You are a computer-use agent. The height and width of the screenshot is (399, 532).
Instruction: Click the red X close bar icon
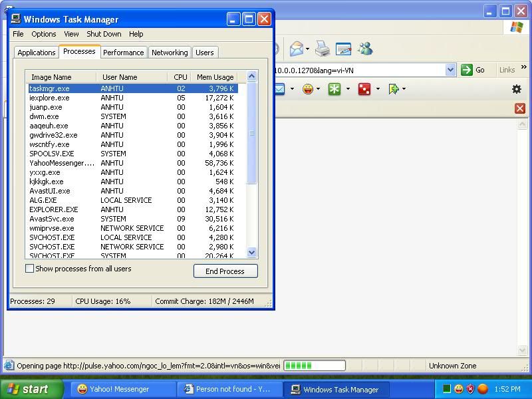pos(520,108)
